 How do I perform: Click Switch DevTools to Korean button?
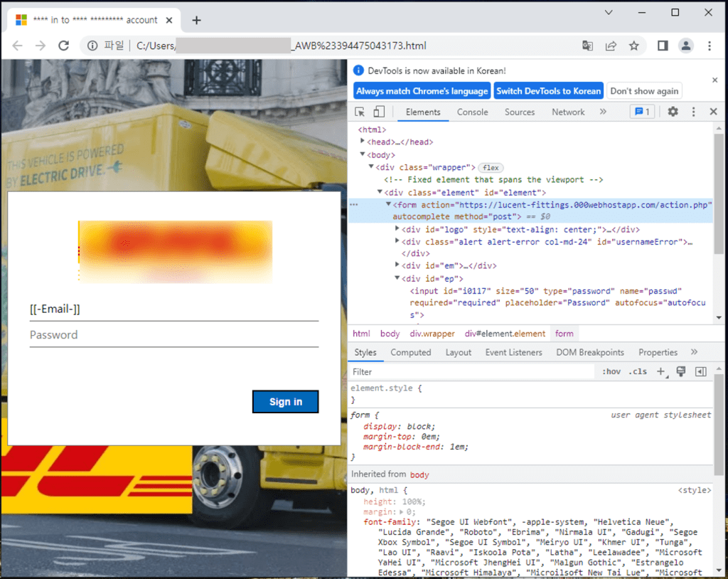click(x=548, y=91)
